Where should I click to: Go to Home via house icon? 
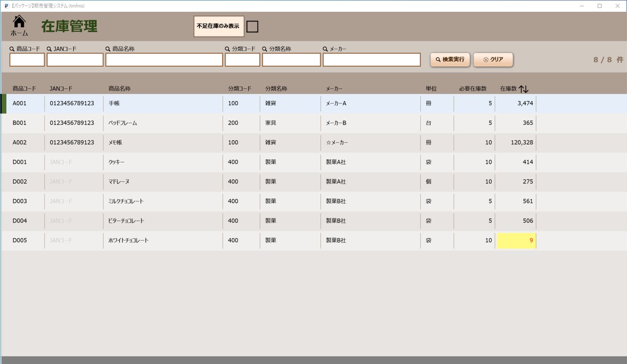coord(19,26)
